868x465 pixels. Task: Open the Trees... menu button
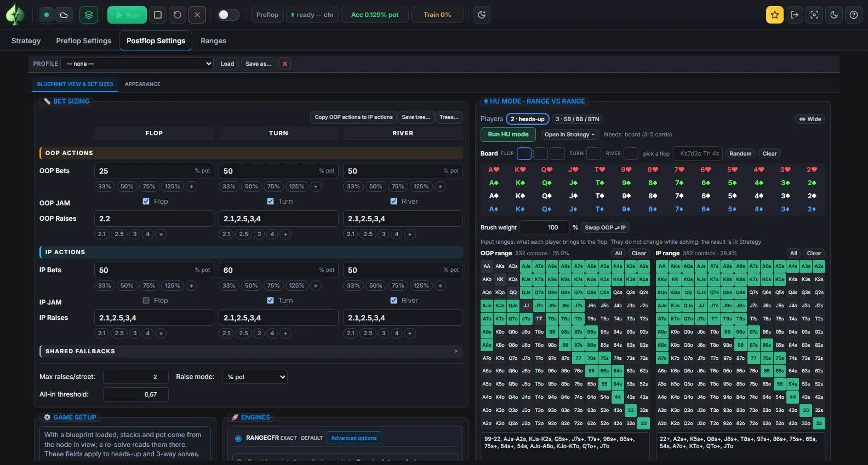tap(449, 117)
